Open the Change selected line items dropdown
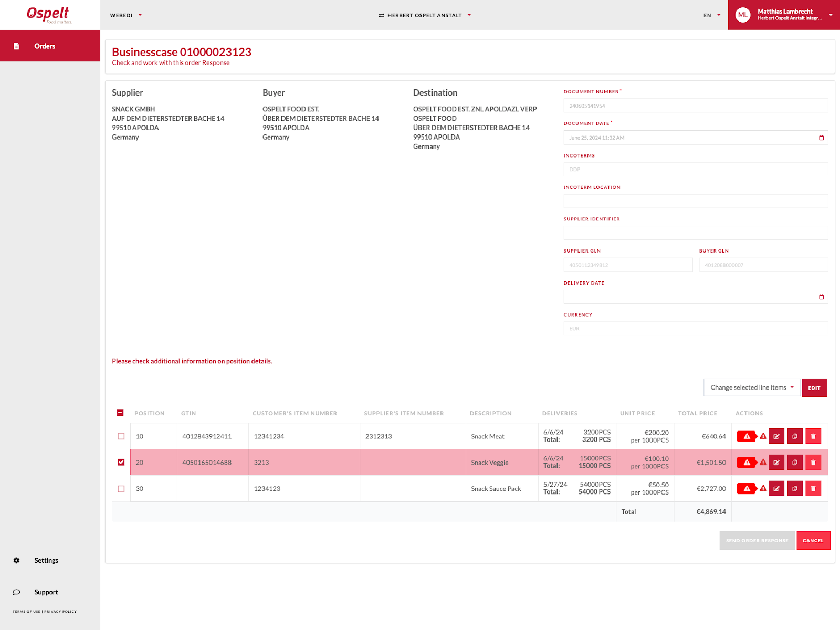The width and height of the screenshot is (840, 630). (x=751, y=387)
